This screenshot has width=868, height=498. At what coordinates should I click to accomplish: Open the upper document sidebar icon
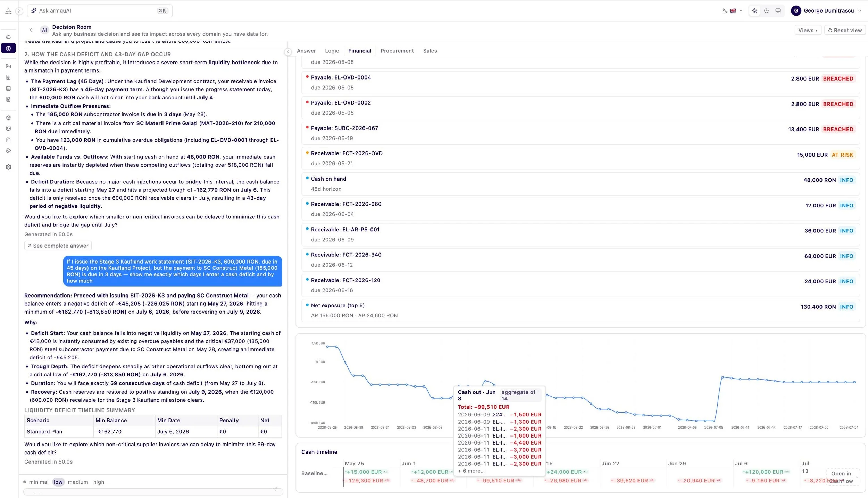[8, 99]
